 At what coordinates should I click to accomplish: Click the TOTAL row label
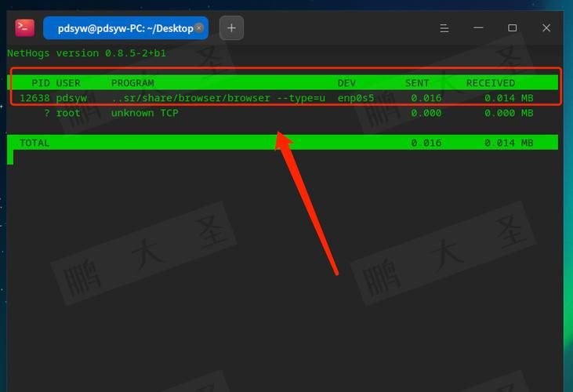point(34,143)
